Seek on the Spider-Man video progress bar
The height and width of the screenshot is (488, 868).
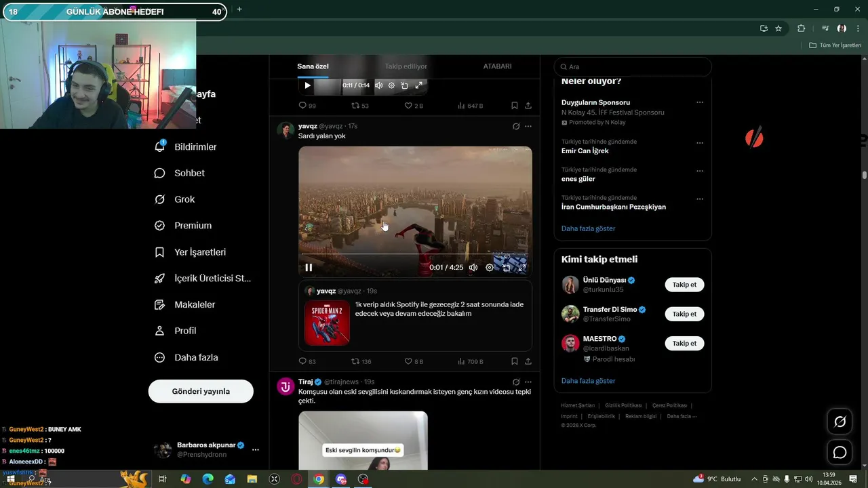pos(415,254)
